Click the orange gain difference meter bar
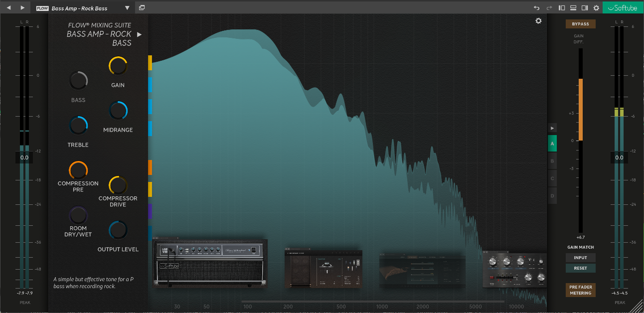Viewport: 644px width, 313px height. click(x=580, y=110)
